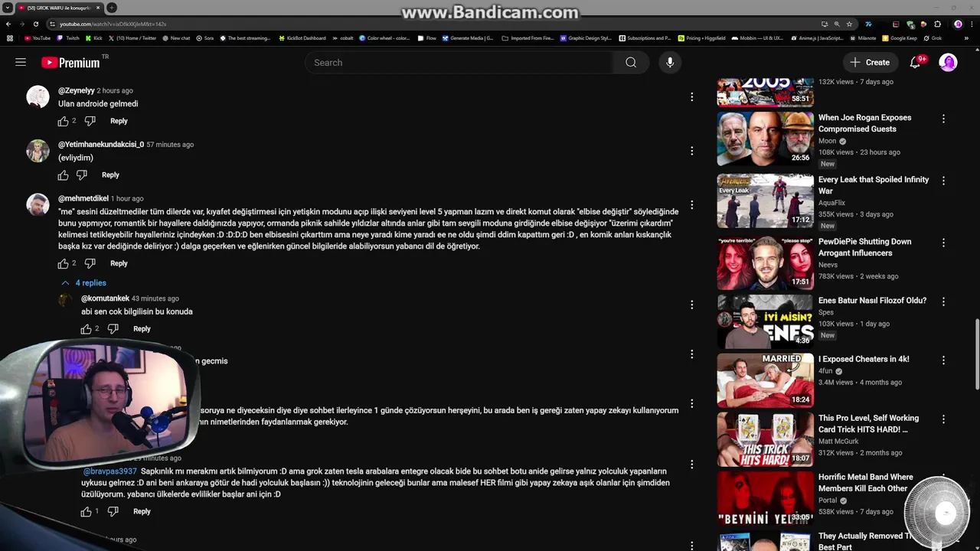Start voice search with the microphone icon
980x551 pixels.
point(670,63)
